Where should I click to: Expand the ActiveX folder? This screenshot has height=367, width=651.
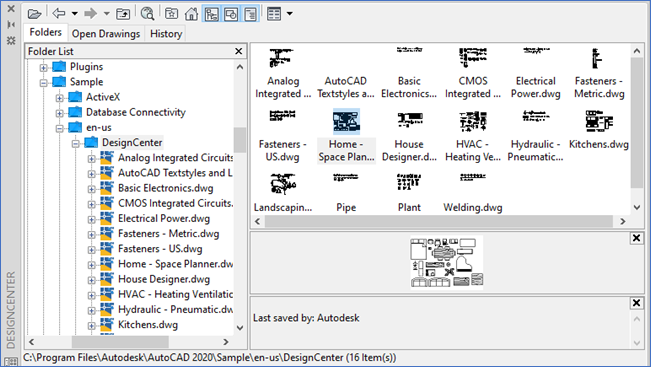60,98
